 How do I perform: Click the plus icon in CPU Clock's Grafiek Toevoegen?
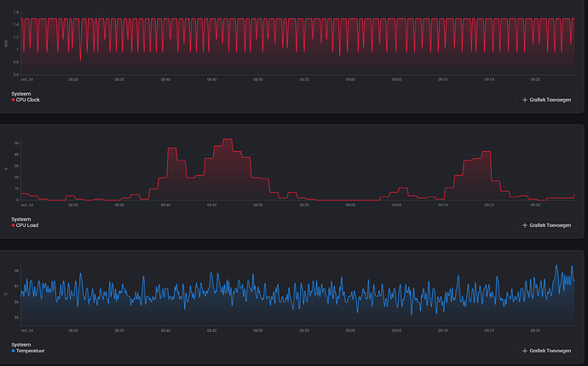tap(525, 100)
